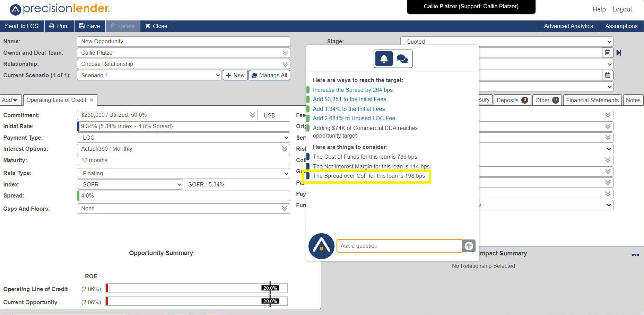Open Advanced Analytics
The width and height of the screenshot is (644, 315).
(x=568, y=26)
